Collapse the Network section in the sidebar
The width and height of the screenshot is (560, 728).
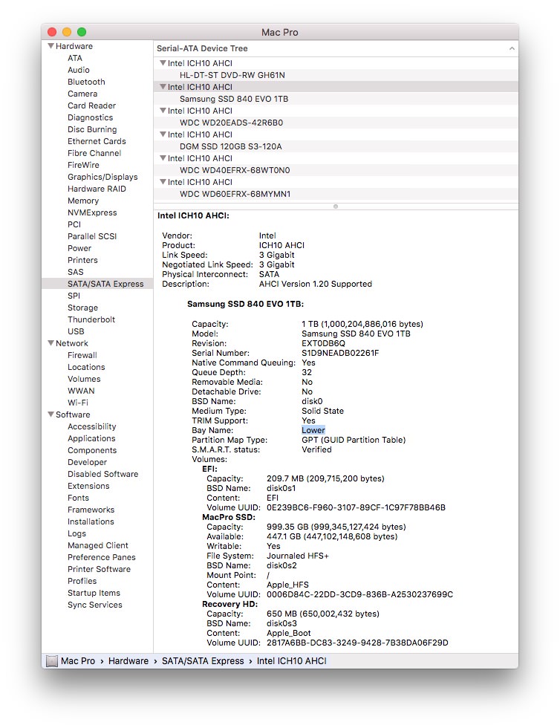(51, 343)
